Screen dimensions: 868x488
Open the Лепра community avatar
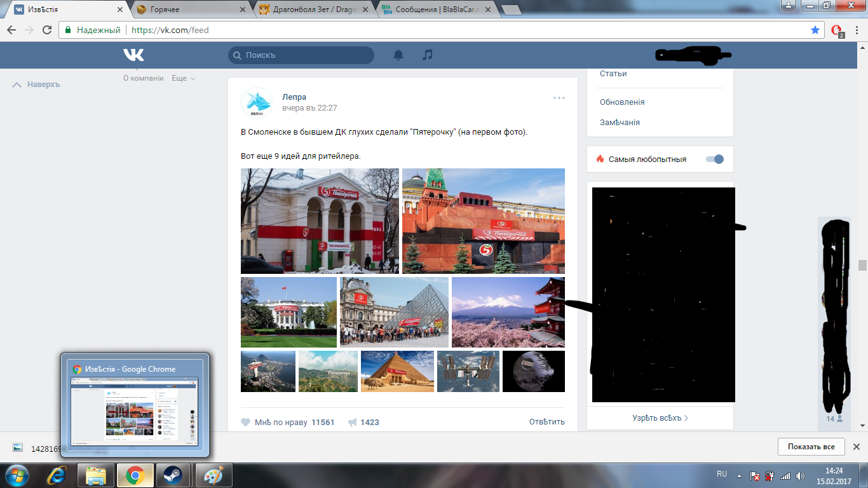click(x=257, y=103)
